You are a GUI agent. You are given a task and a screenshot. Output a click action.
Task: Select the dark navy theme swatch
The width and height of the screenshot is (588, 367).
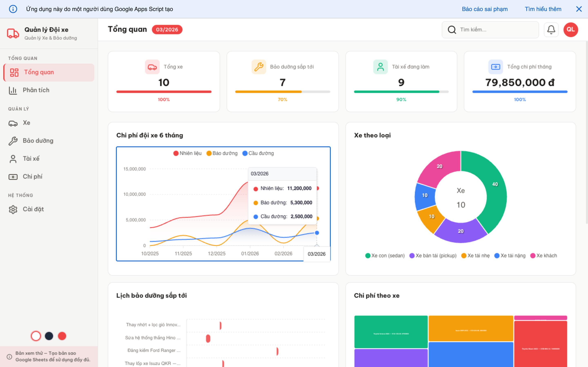[49, 336]
